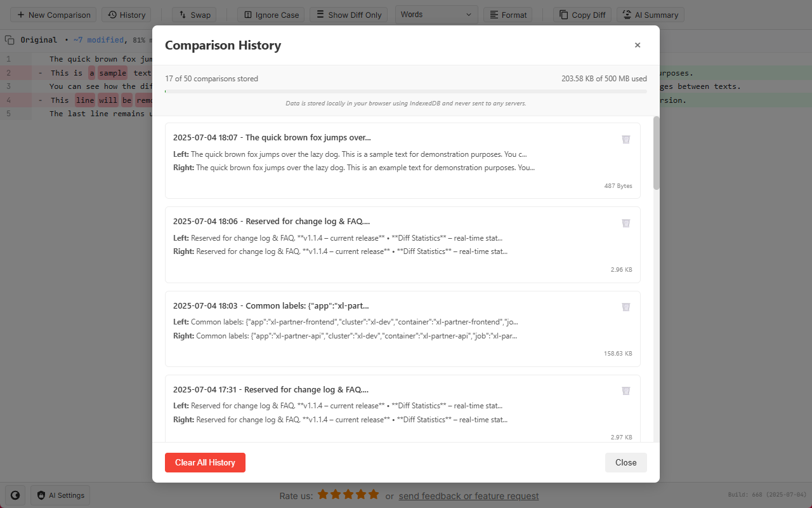Click the Comparison History title
The height and width of the screenshot is (508, 812).
pyautogui.click(x=223, y=45)
